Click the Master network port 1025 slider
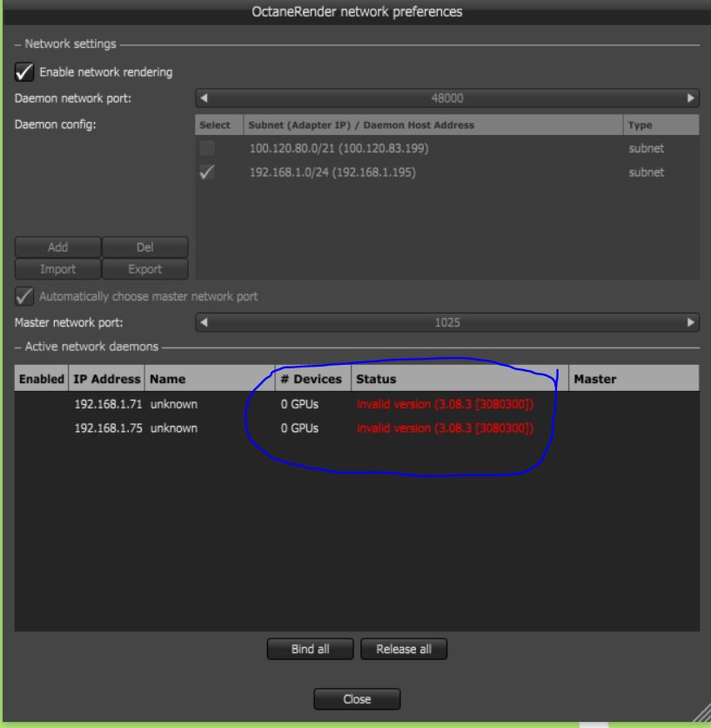 tap(447, 322)
